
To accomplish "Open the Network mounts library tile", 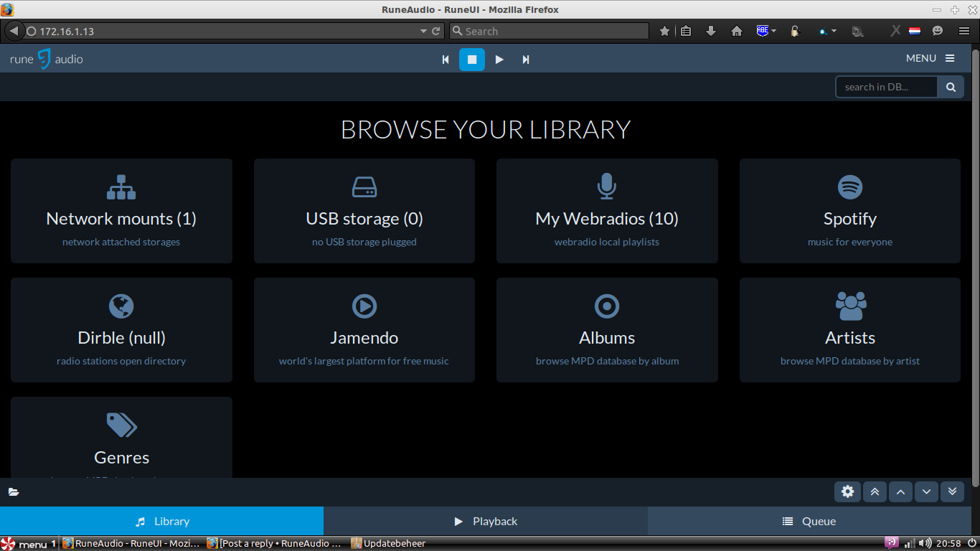I will click(121, 211).
